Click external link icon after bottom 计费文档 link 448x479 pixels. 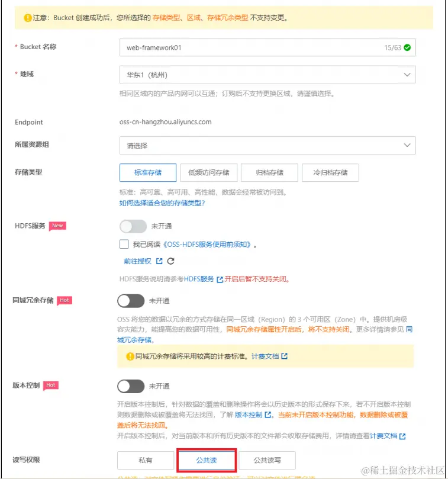(402, 436)
